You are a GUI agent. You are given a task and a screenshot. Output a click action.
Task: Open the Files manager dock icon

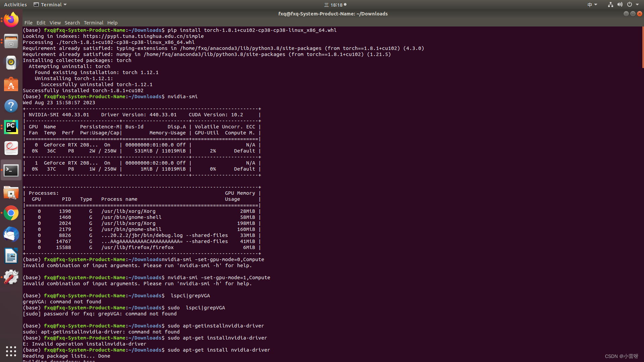(11, 41)
